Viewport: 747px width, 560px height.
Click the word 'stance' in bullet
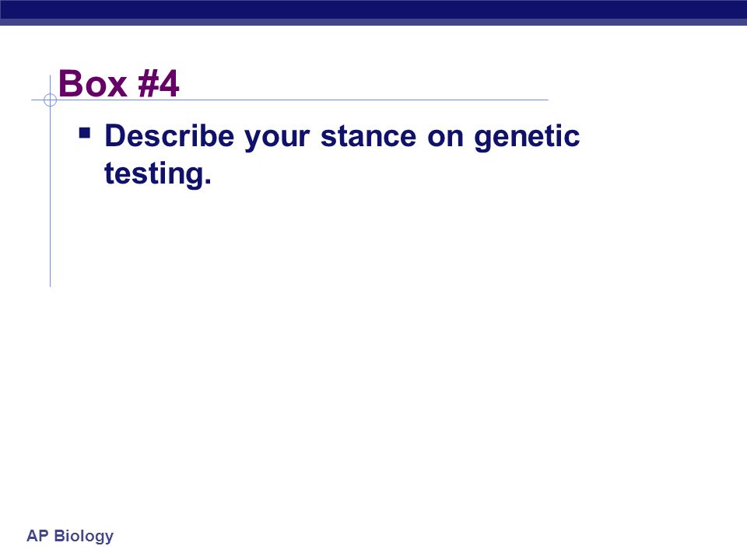tap(369, 137)
